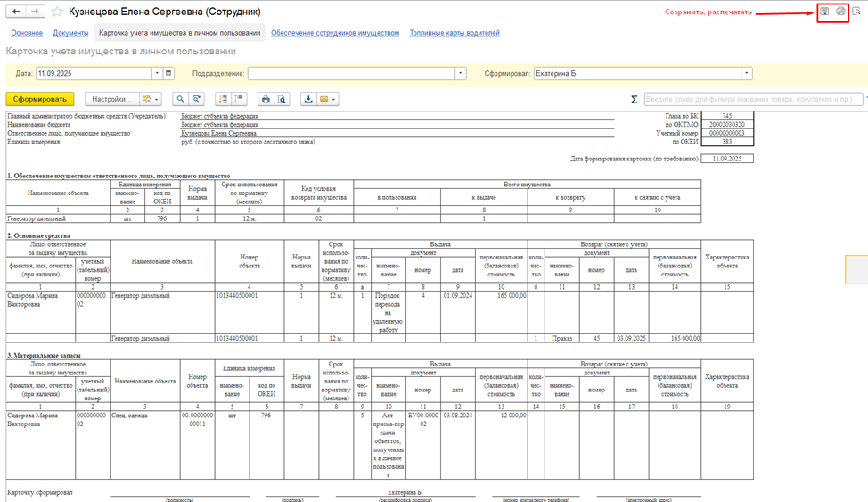Click the '12 000,00' cost cell
Viewport: 868px width, 502px height.
[x=501, y=445]
